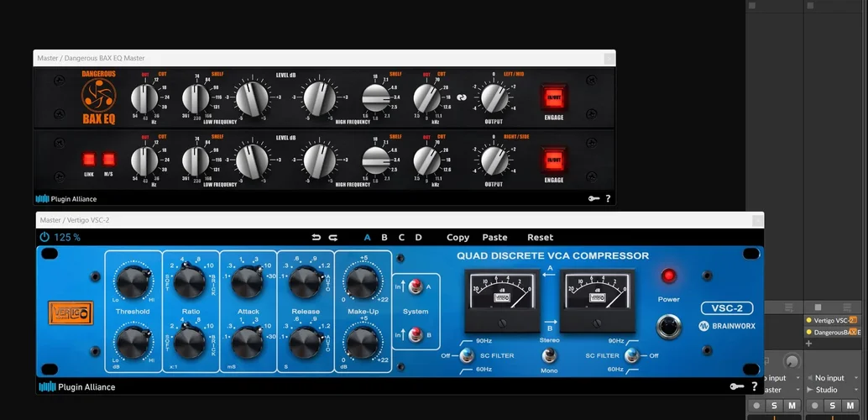Select preset slot A in VSC-2
This screenshot has width=868, height=420.
pyautogui.click(x=367, y=237)
